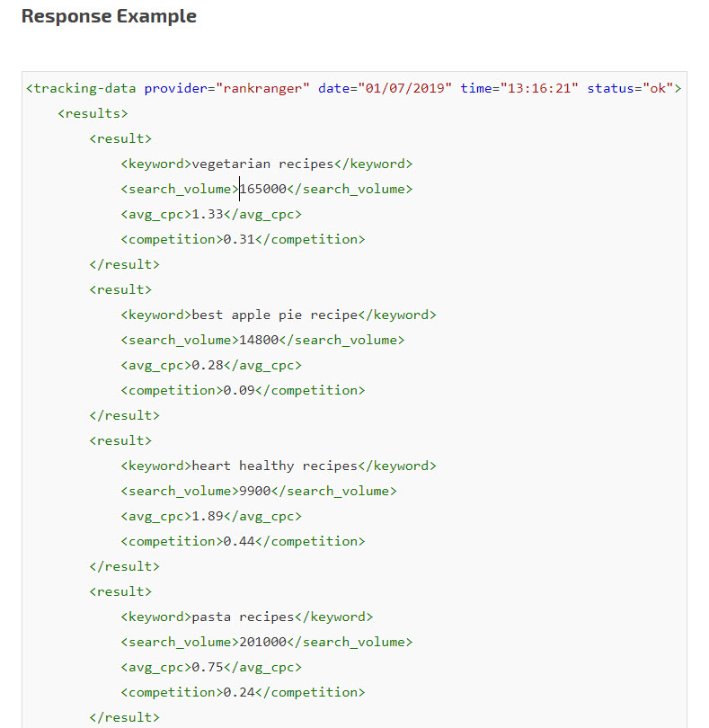Click the keyword text 'pasta recipes'
This screenshot has width=709, height=728.
point(243,617)
